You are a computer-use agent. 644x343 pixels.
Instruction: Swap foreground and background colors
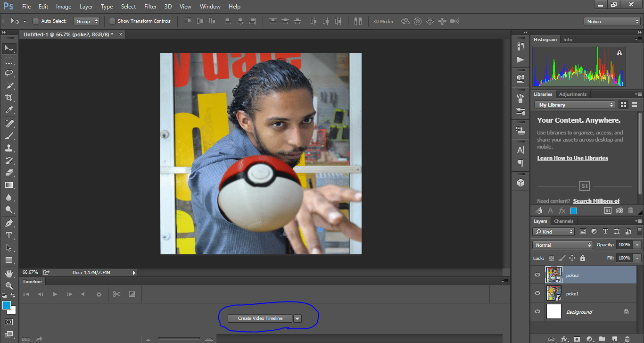tap(13, 295)
